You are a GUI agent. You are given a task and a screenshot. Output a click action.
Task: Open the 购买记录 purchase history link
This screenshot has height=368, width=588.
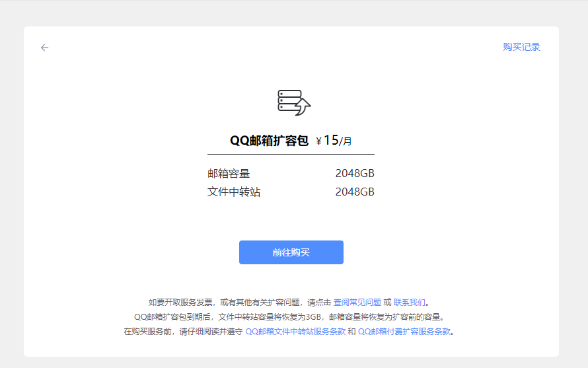click(521, 47)
